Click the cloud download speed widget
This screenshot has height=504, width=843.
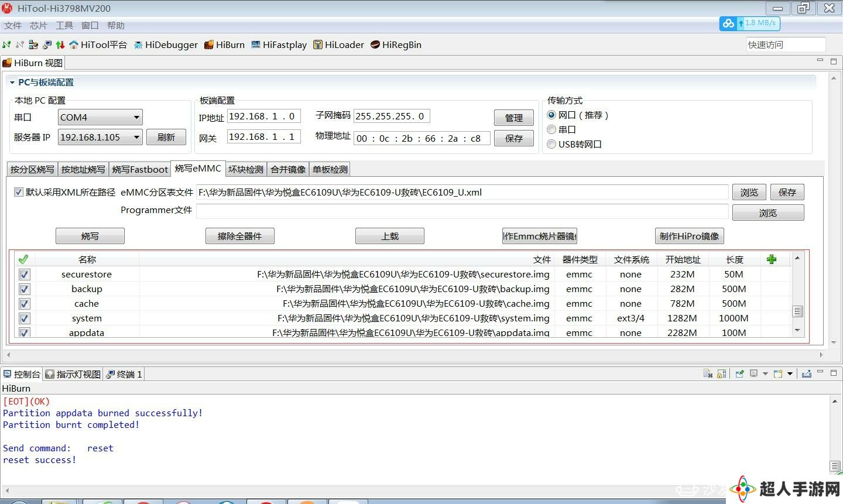(749, 23)
